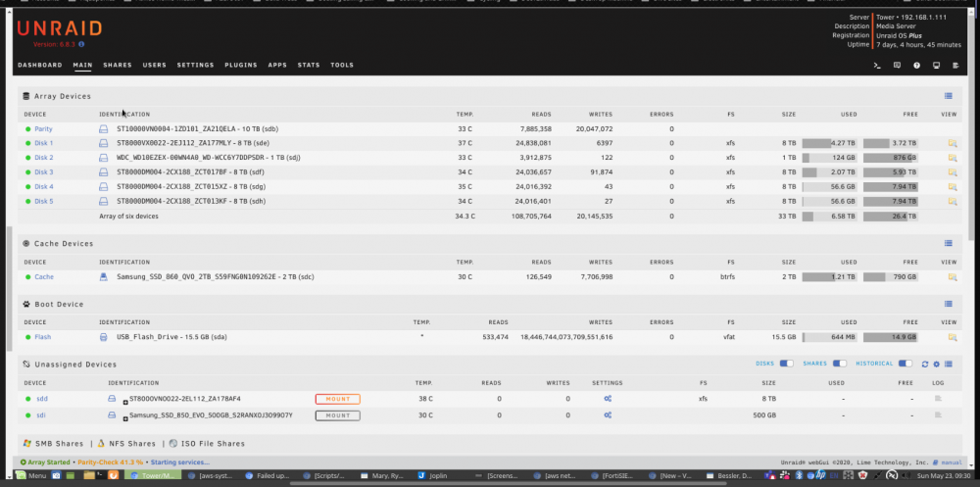The height and width of the screenshot is (487, 980).
Task: Toggle Unassigned Devices list view icon
Action: click(948, 364)
